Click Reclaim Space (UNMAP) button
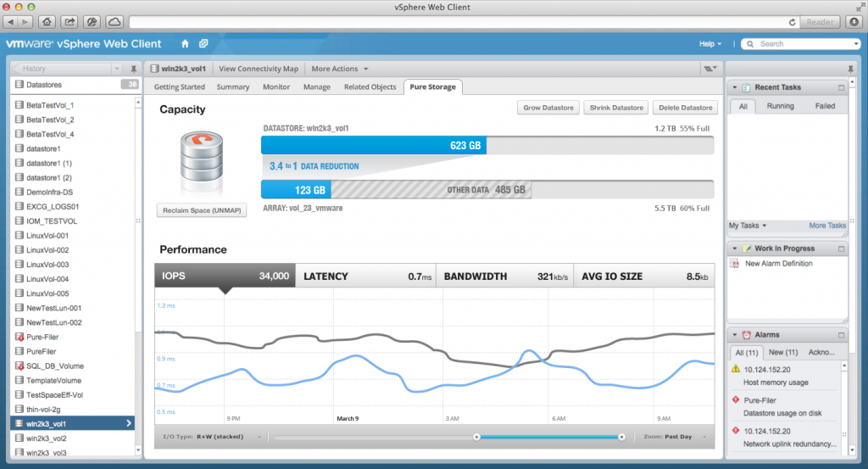Image resolution: width=868 pixels, height=469 pixels. [x=202, y=210]
